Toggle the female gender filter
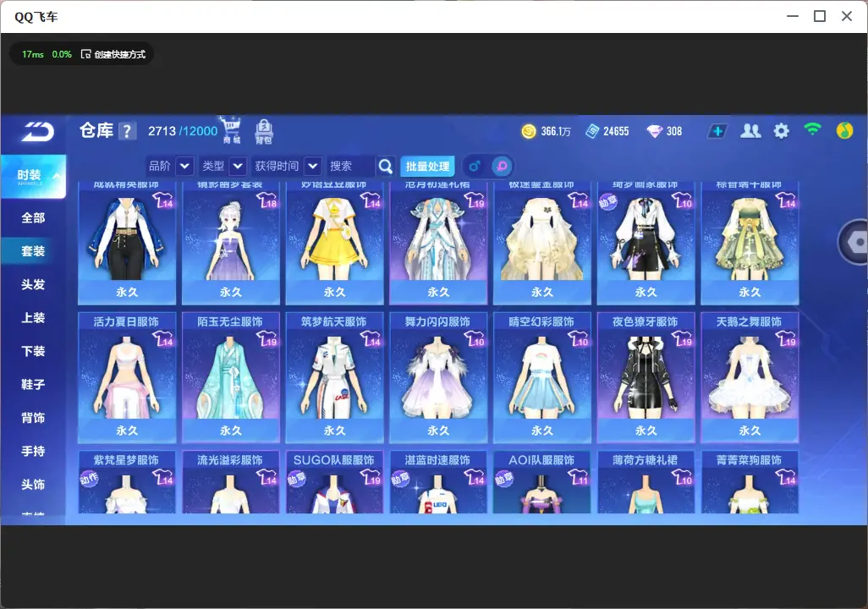This screenshot has height=609, width=868. tap(502, 166)
